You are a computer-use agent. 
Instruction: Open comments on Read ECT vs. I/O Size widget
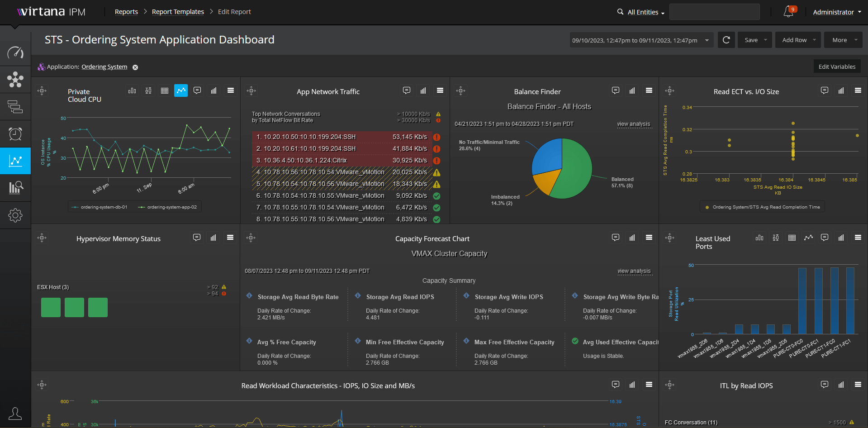825,90
